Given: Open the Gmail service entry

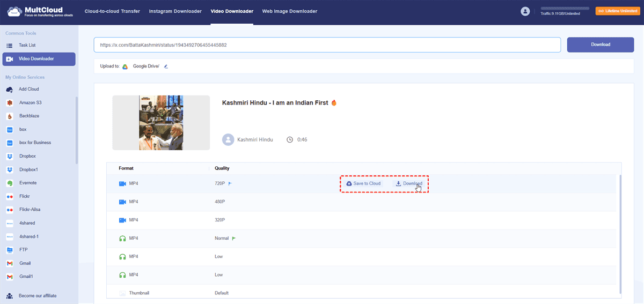Looking at the screenshot, I should (x=25, y=263).
